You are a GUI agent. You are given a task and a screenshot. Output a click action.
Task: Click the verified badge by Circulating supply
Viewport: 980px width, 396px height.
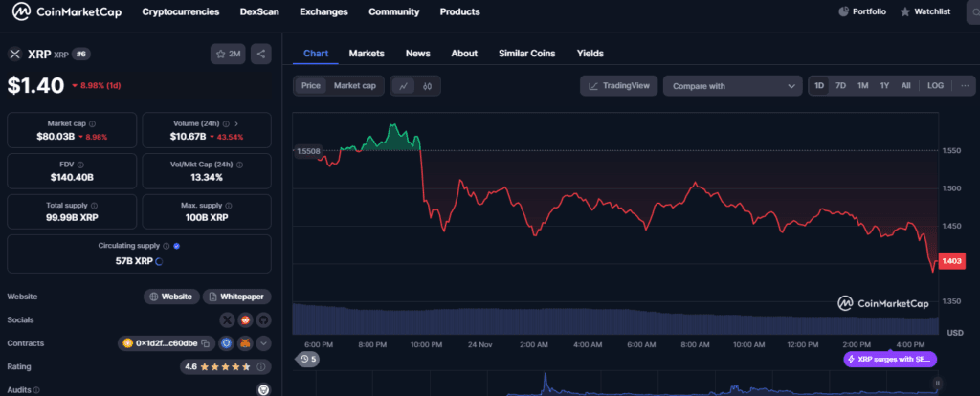pyautogui.click(x=176, y=246)
